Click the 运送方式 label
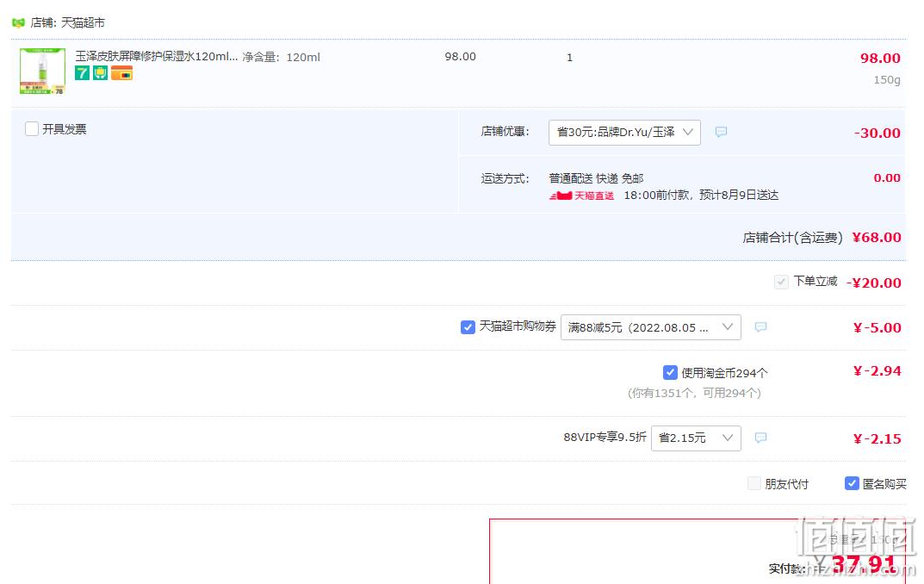 505,178
